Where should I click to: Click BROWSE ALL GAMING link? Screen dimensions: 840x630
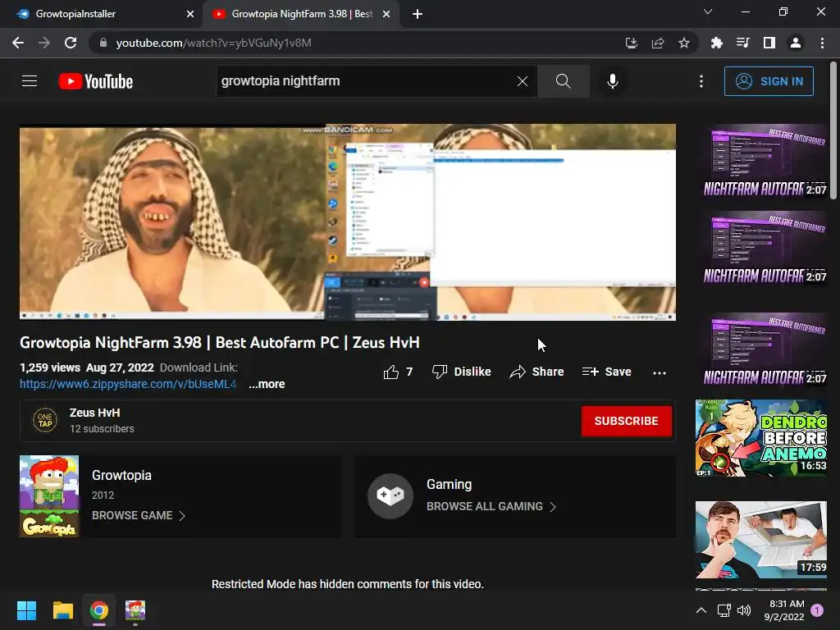pos(491,506)
